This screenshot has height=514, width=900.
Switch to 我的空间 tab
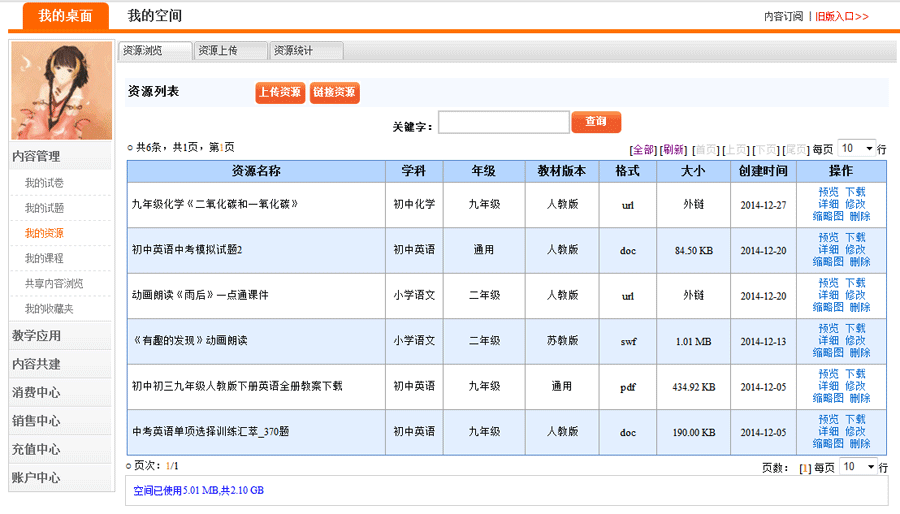(x=154, y=16)
